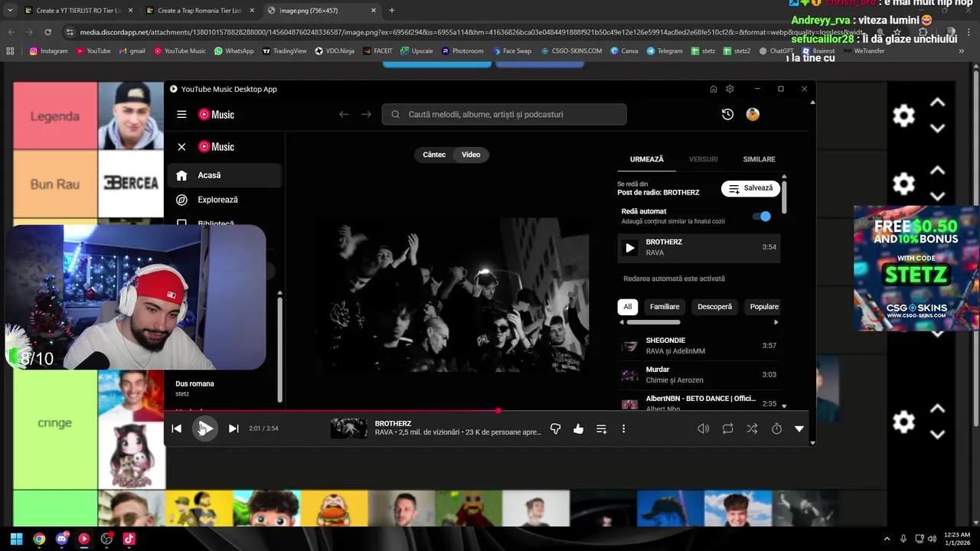
Task: Play SHEGONDIE by RAVA și AdelinMM
Action: pyautogui.click(x=698, y=346)
